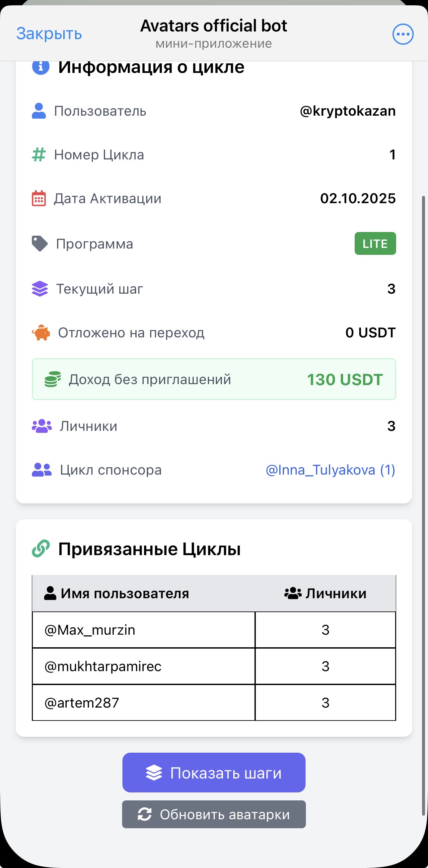Screen dimensions: 428x868
Task: Tap the gray tag icon
Action: (x=40, y=244)
